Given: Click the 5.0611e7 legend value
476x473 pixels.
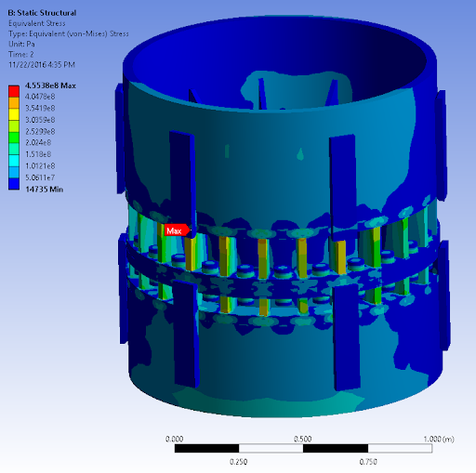Looking at the screenshot, I should (x=40, y=177).
